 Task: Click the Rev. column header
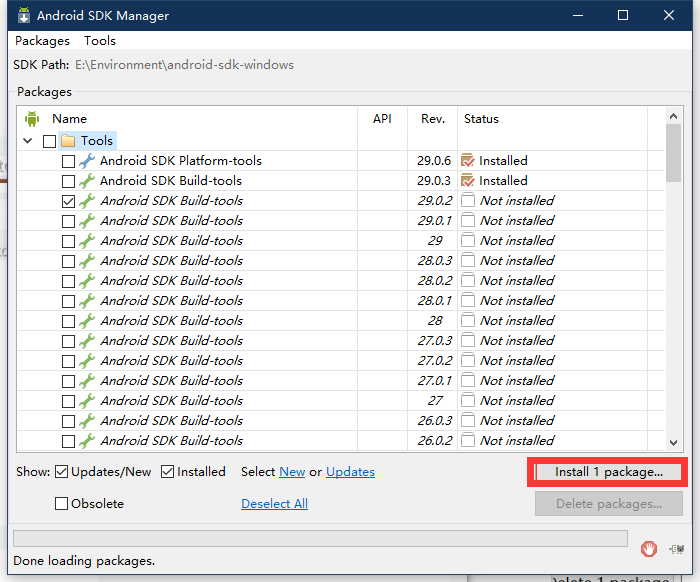coord(433,119)
